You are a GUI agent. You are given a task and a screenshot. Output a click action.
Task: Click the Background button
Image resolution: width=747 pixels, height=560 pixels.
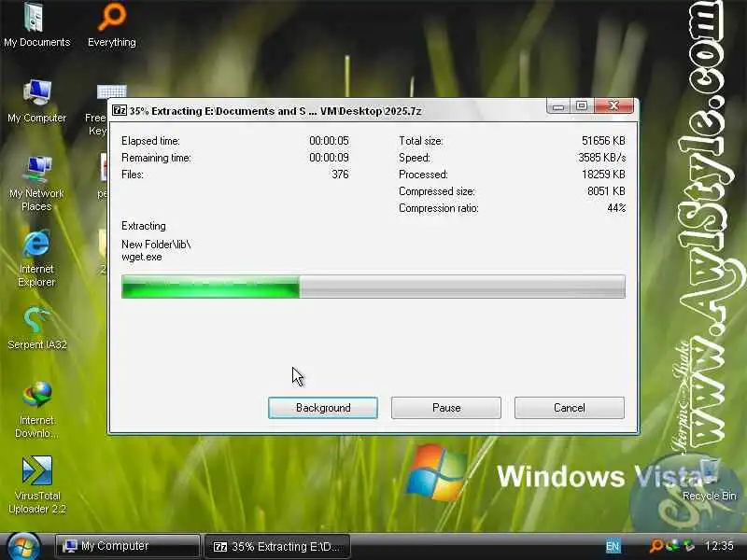(x=323, y=408)
